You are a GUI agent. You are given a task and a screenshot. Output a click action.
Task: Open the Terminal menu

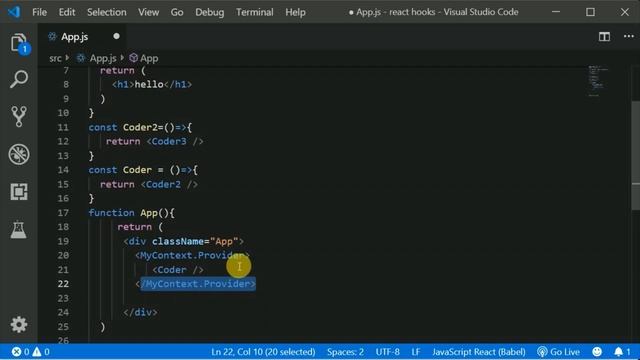coord(255,12)
